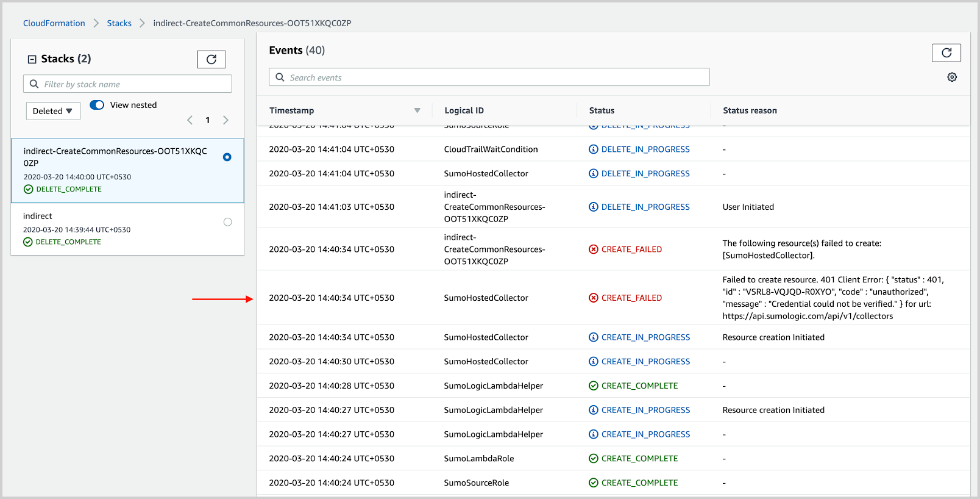
Task: Refresh the Events list
Action: tap(946, 53)
